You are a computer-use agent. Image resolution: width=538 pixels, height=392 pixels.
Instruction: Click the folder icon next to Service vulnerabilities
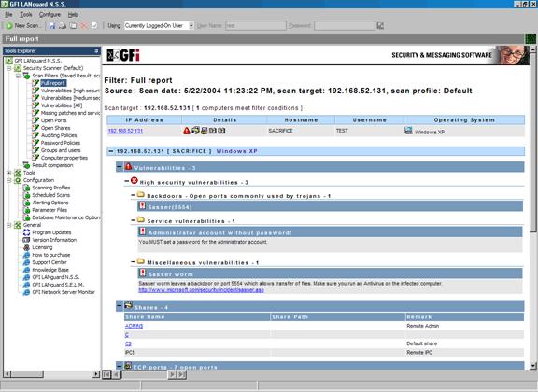pyautogui.click(x=141, y=219)
